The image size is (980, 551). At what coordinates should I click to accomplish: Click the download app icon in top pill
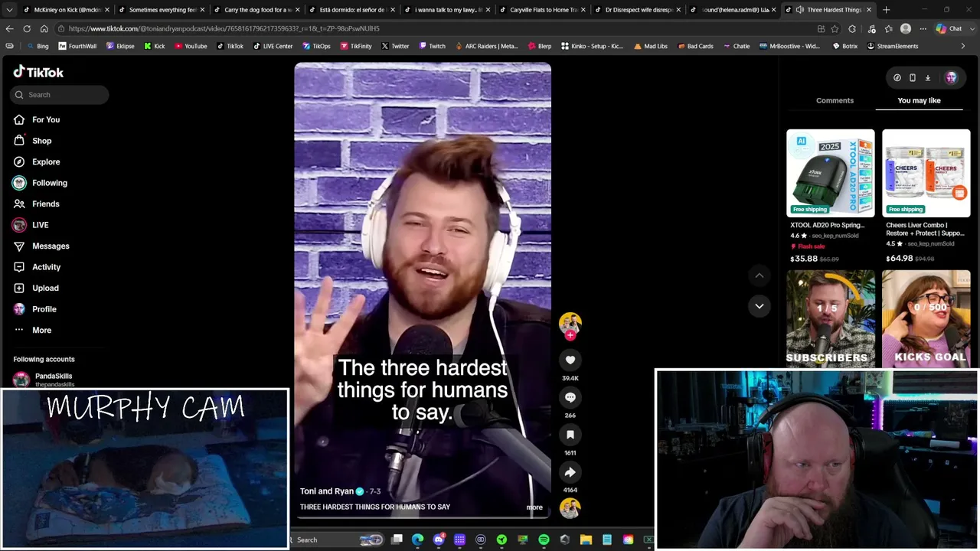pyautogui.click(x=928, y=77)
